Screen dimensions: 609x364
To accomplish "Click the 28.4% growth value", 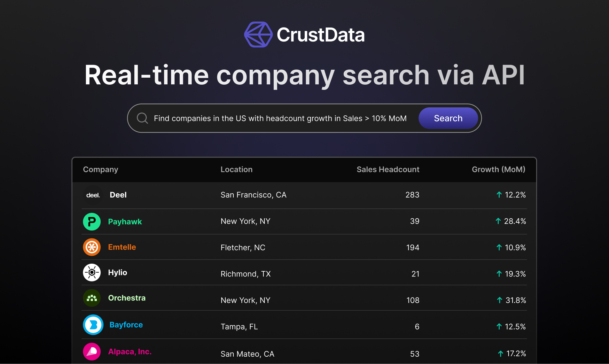I will click(x=515, y=221).
